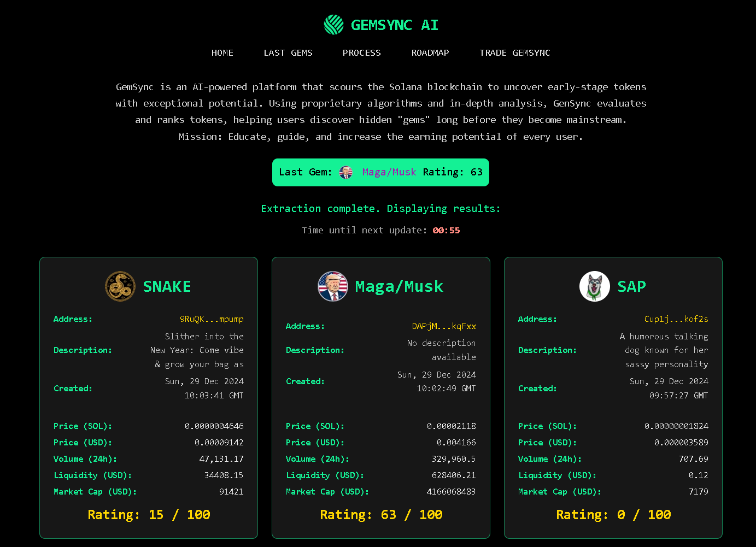Click the GemSync AI leaf logo icon

(x=333, y=25)
